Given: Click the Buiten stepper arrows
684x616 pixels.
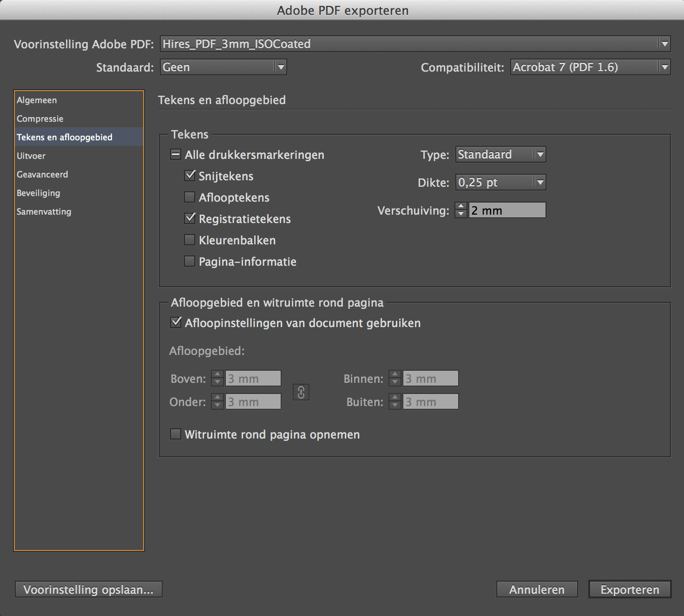Looking at the screenshot, I should pos(395,401).
